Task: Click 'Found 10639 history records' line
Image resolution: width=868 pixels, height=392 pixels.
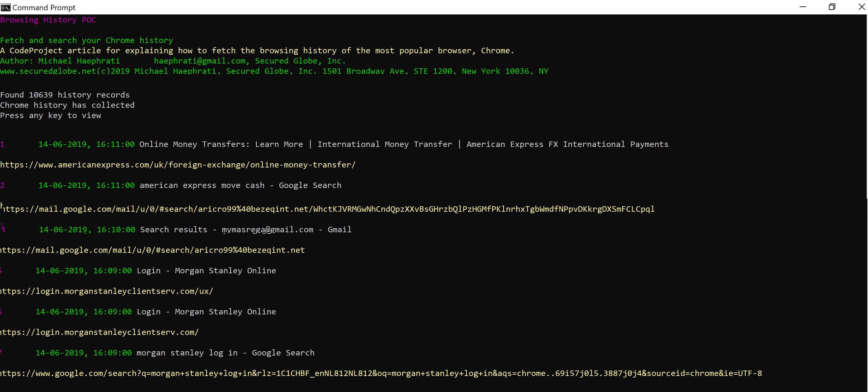Action: [x=65, y=95]
